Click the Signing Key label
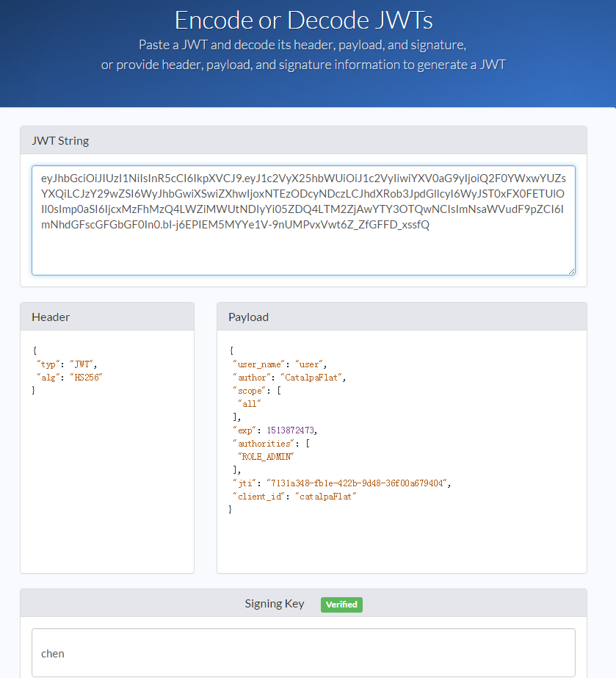 (x=274, y=603)
